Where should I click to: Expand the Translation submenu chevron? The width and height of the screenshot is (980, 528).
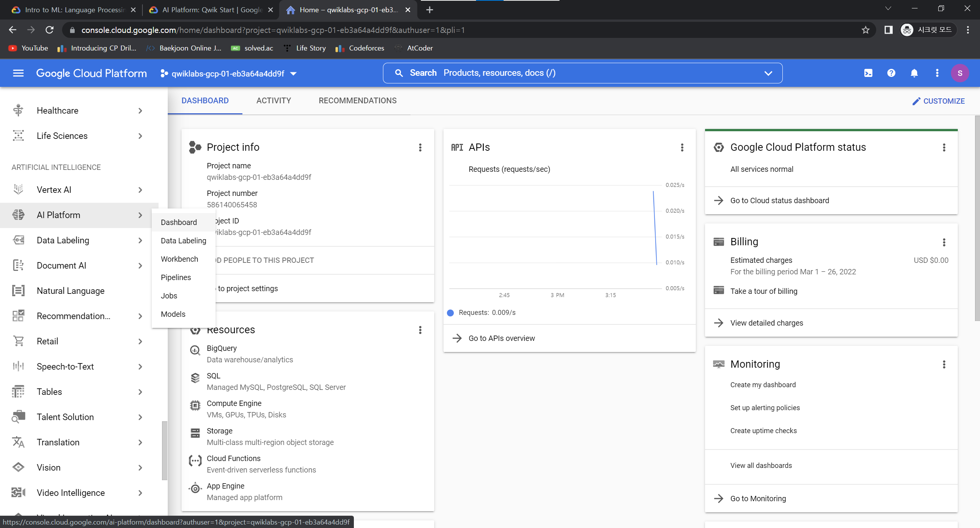point(140,442)
